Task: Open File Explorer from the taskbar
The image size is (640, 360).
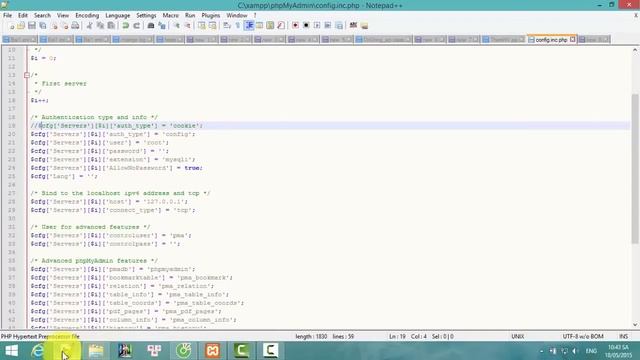Action: 96,351
